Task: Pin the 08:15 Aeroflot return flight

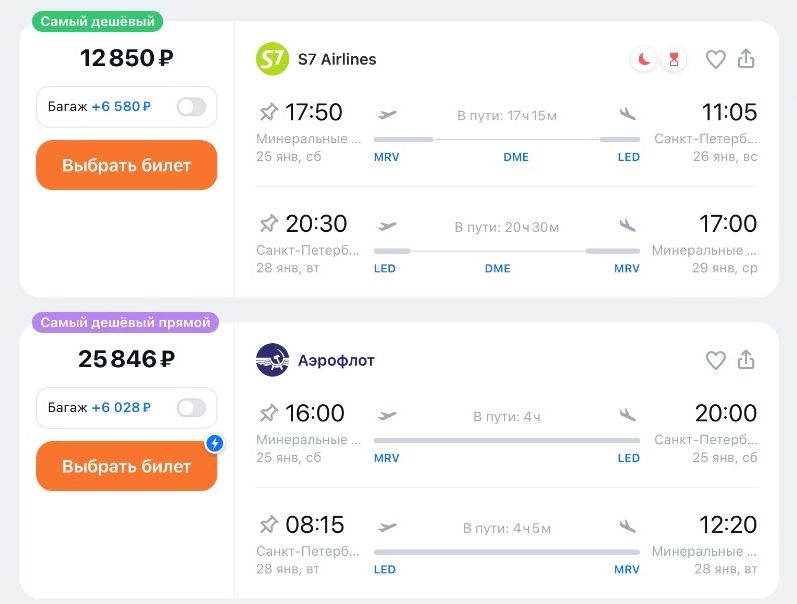Action: pyautogui.click(x=268, y=524)
